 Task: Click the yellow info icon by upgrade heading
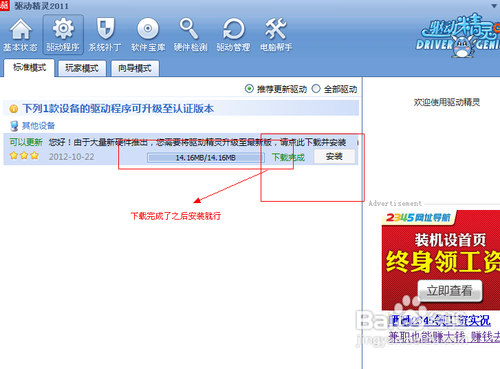14,109
